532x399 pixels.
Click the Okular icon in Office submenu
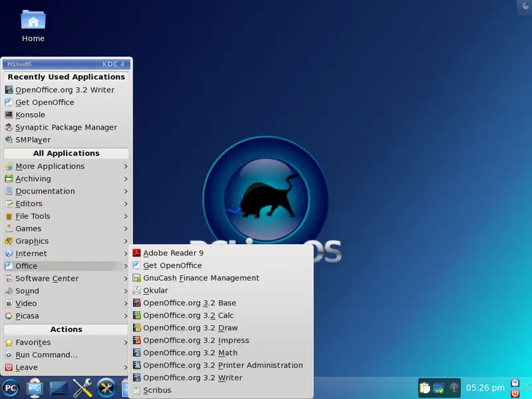coord(137,291)
